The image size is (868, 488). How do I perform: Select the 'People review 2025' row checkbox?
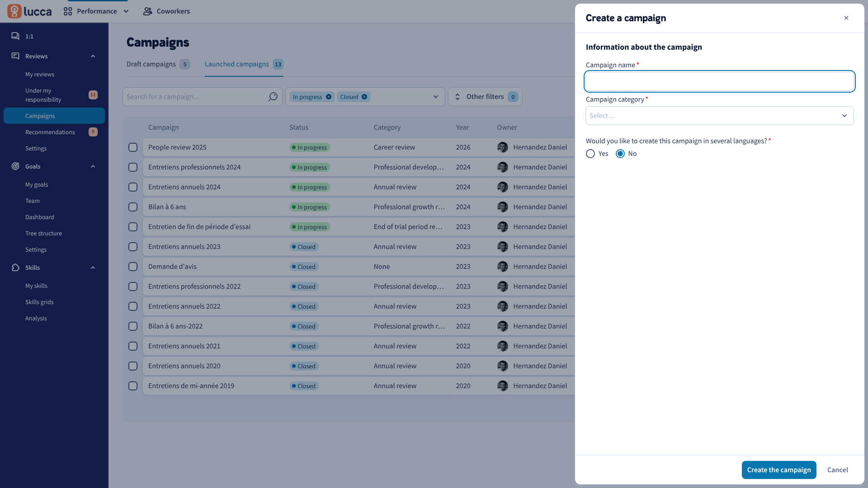click(133, 147)
